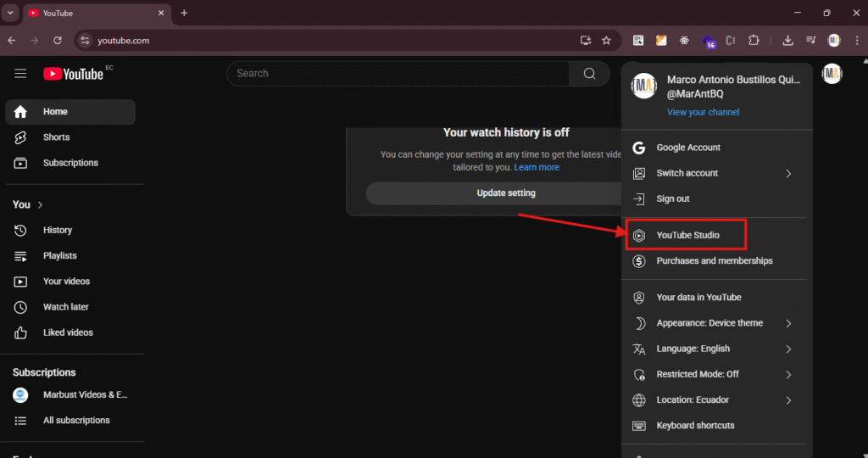This screenshot has height=458, width=868.
Task: Expand the Switch account submenu
Action: click(714, 173)
